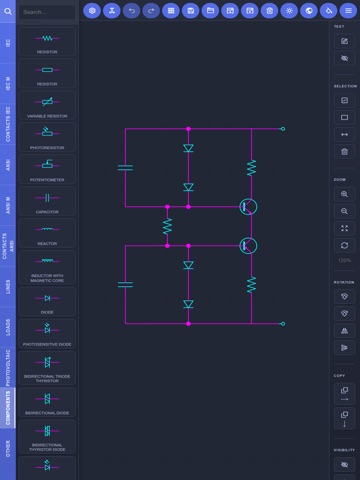Open a file via the folder icon
This screenshot has width=360, height=480.
click(x=210, y=11)
